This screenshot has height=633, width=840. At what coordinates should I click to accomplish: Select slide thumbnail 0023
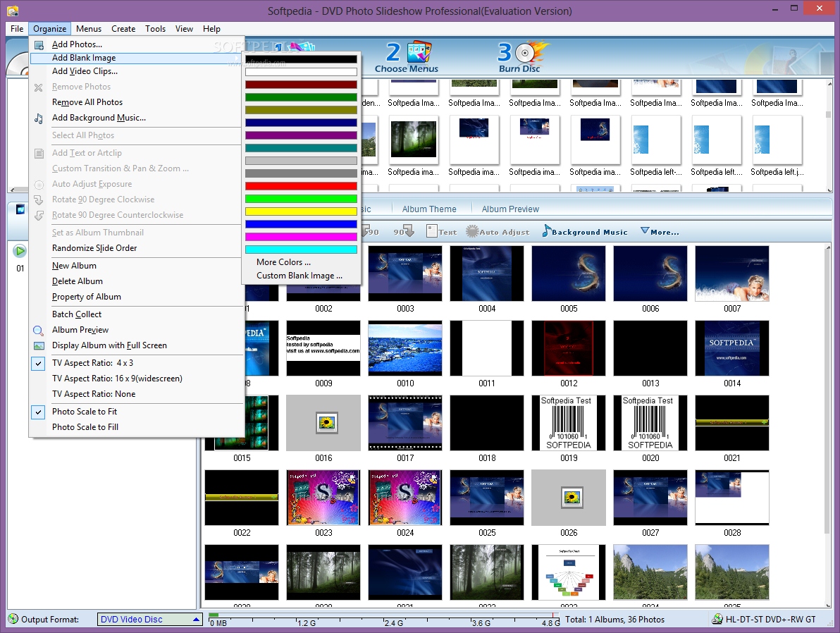323,498
